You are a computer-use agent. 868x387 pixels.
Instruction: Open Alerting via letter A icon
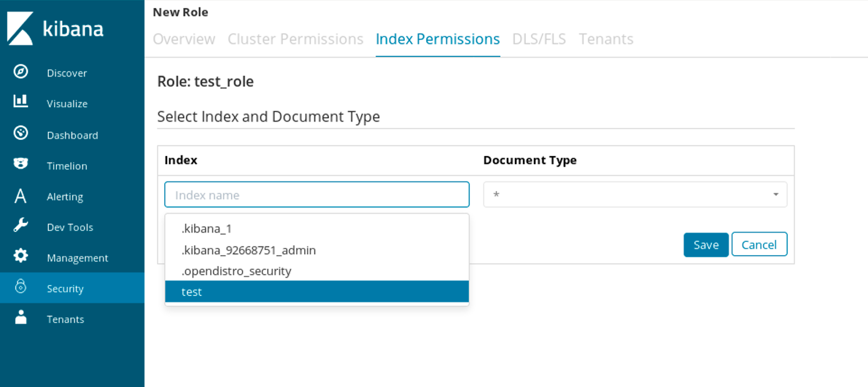pos(21,196)
